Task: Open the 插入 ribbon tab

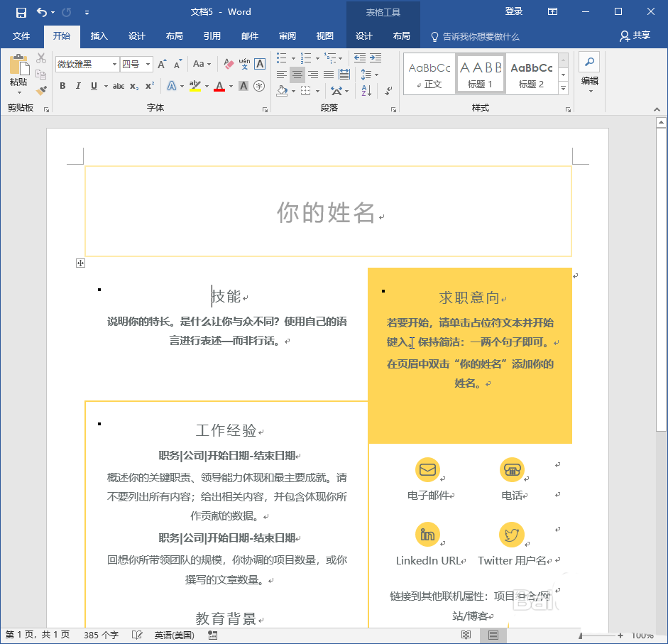Action: click(99, 36)
